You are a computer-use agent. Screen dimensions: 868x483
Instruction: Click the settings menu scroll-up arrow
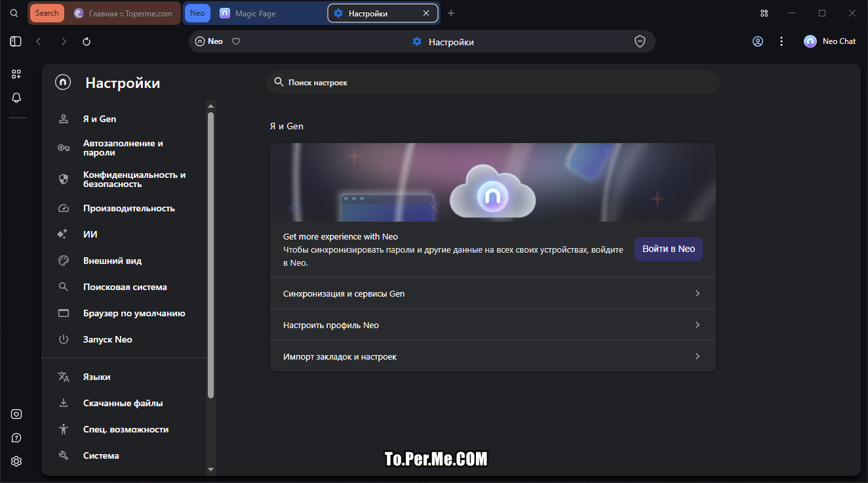[210, 106]
